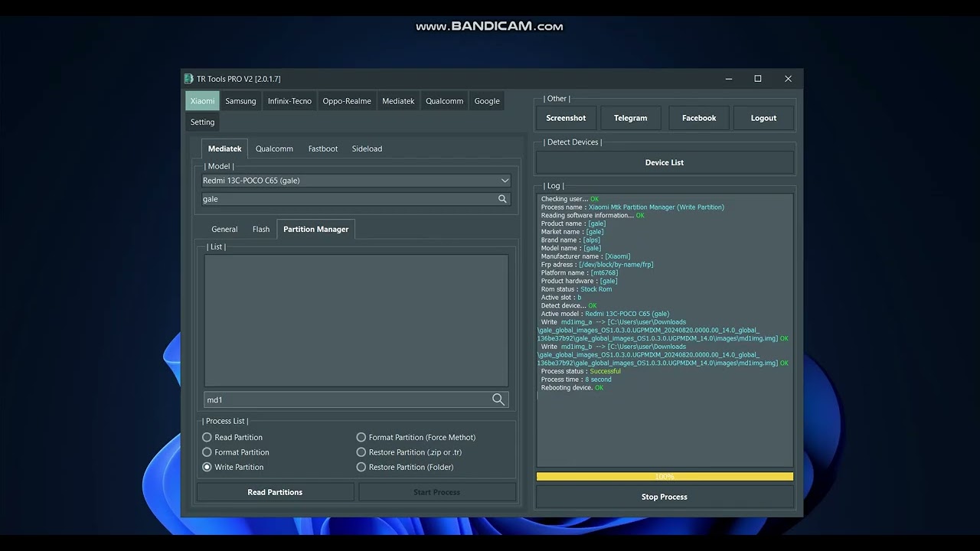Viewport: 980px width, 551px height.
Task: Open the Setting tab
Action: (x=203, y=122)
